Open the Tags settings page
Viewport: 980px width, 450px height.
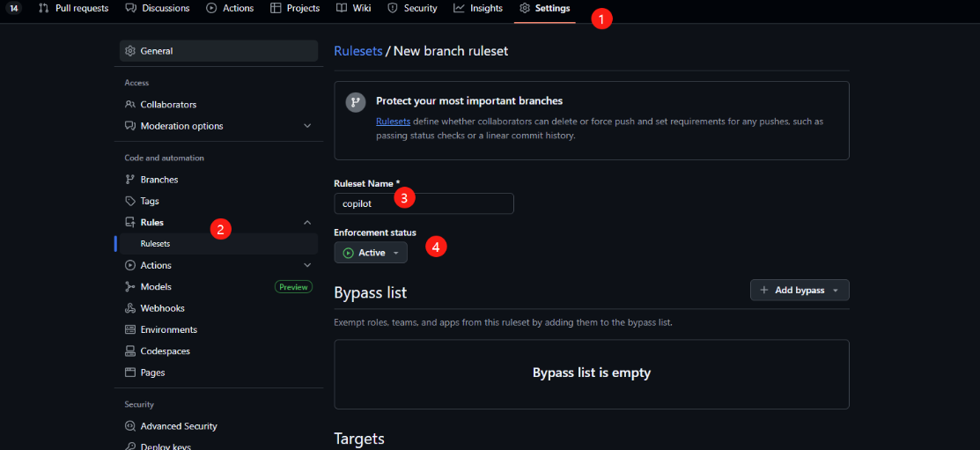pos(218,202)
